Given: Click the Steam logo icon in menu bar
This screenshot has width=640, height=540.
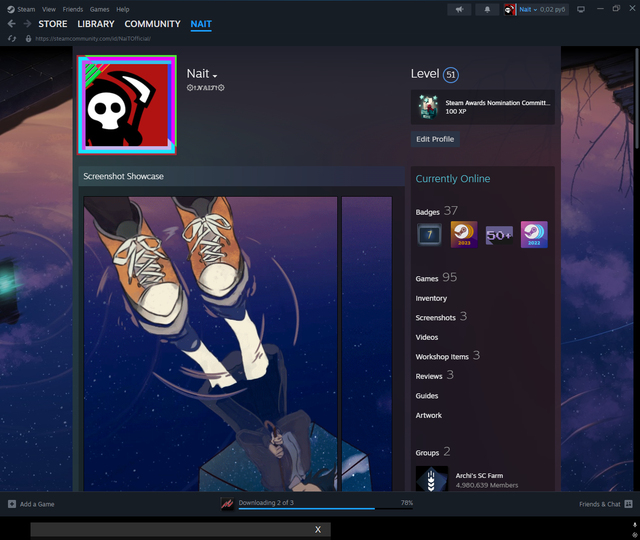Looking at the screenshot, I should click(11, 9).
